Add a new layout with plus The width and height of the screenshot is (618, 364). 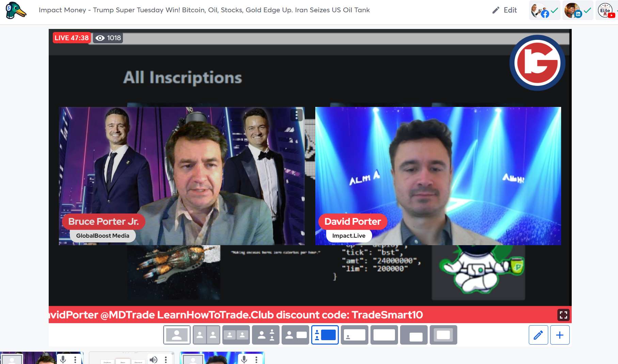[560, 335]
